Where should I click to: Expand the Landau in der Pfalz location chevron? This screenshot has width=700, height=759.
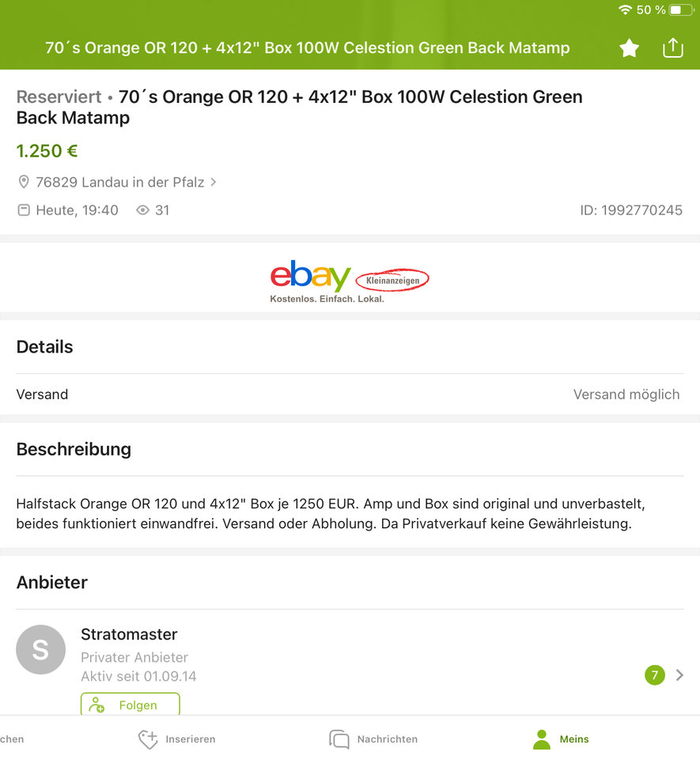pos(213,182)
